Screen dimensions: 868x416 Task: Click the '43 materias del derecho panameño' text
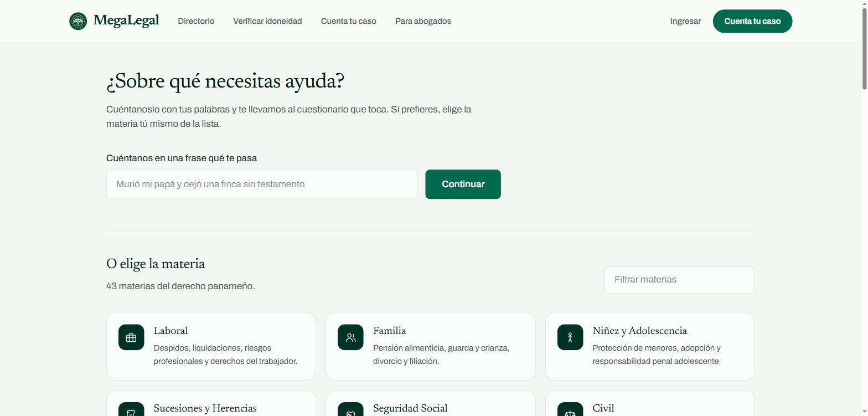[180, 286]
